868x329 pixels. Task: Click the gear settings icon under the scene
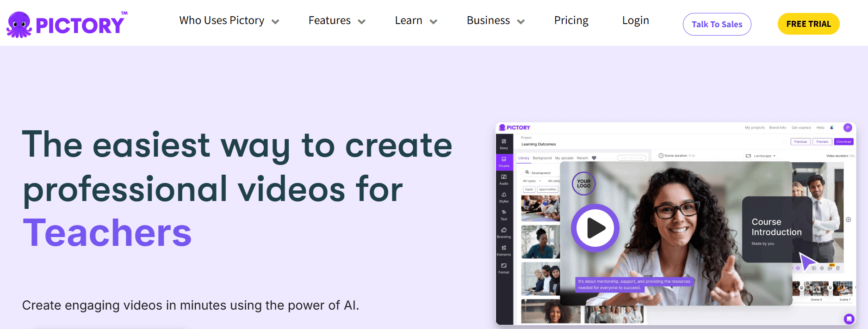[x=822, y=268]
